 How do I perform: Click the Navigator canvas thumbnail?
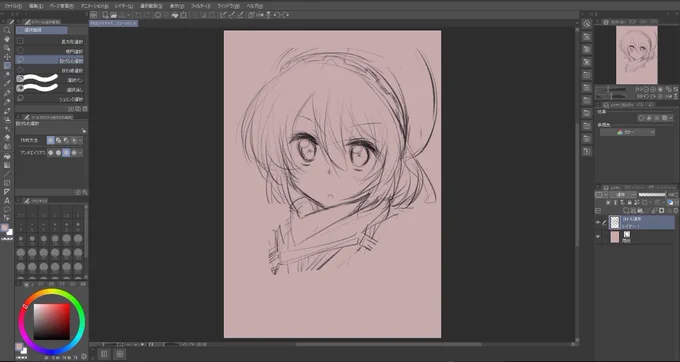tap(637, 55)
